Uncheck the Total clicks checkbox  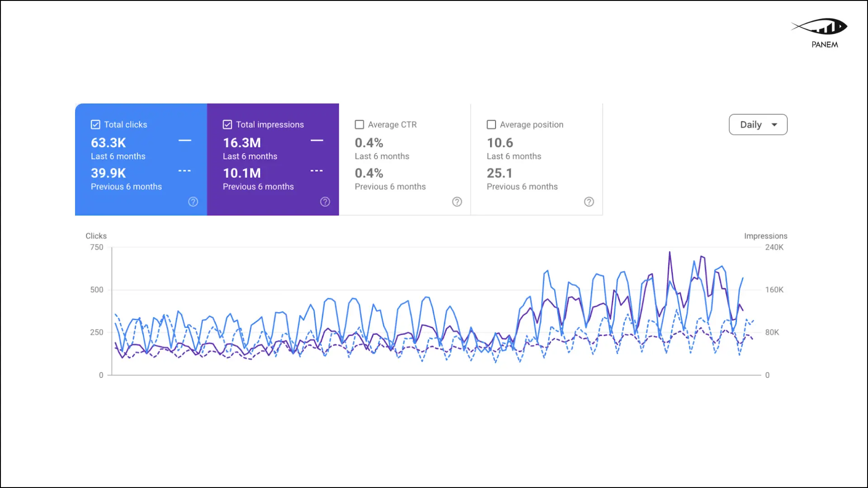click(95, 125)
